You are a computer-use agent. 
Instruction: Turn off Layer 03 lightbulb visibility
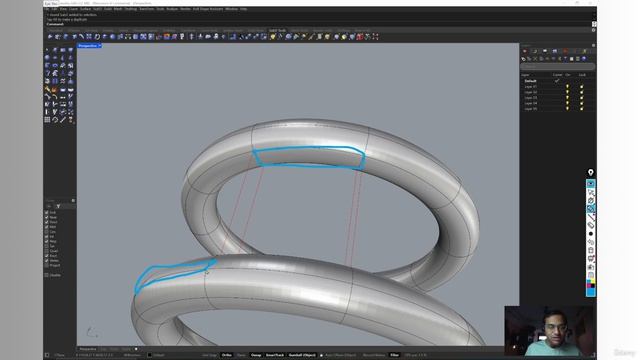567,98
